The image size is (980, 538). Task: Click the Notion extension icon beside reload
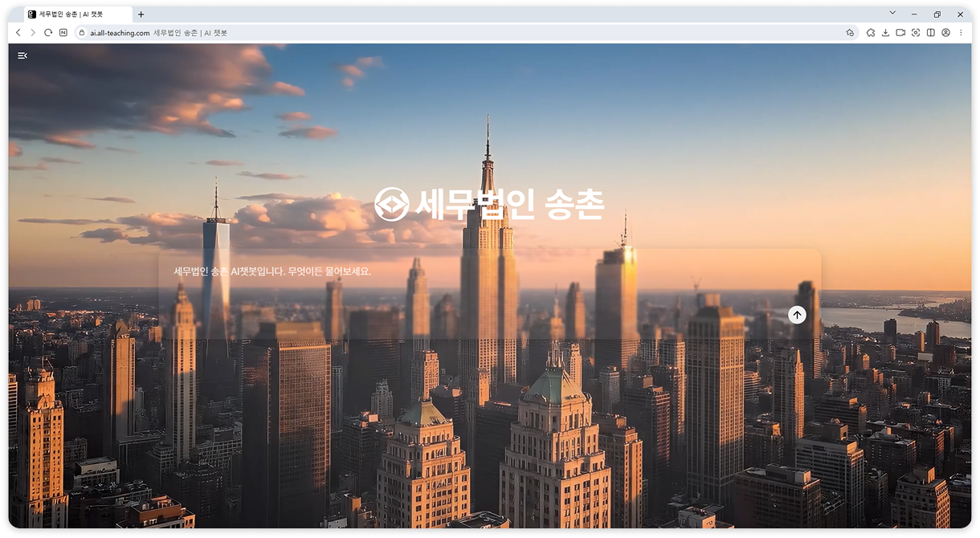63,33
